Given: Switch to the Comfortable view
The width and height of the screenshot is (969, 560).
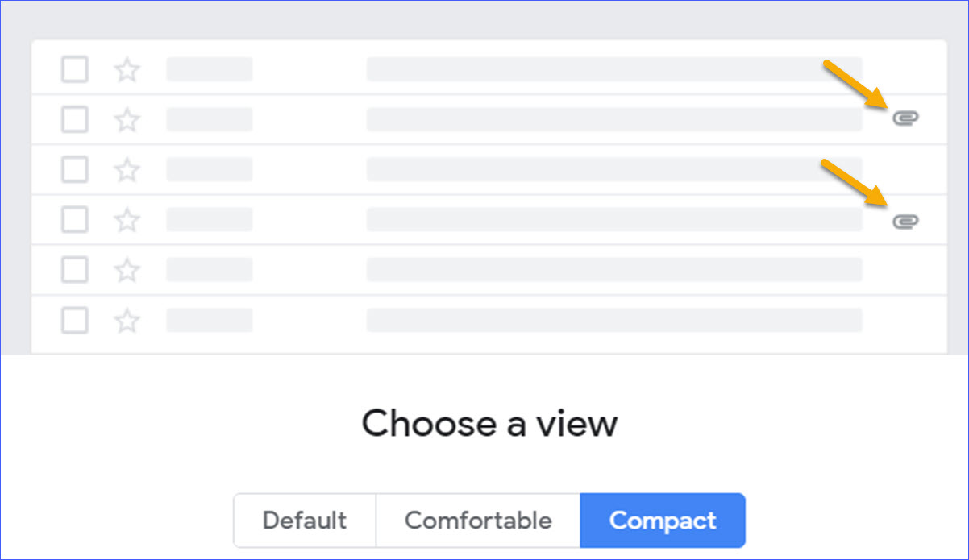Looking at the screenshot, I should click(x=478, y=520).
